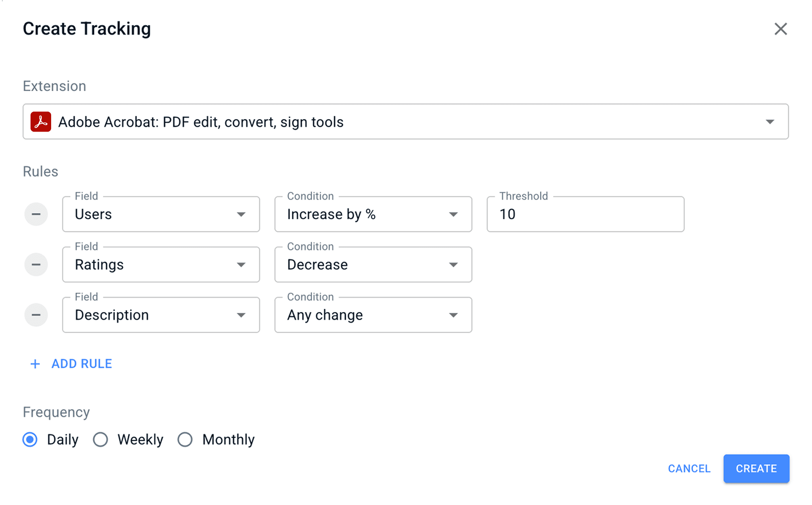Click the CREATE button
This screenshot has height=505, width=812.
pyautogui.click(x=756, y=469)
